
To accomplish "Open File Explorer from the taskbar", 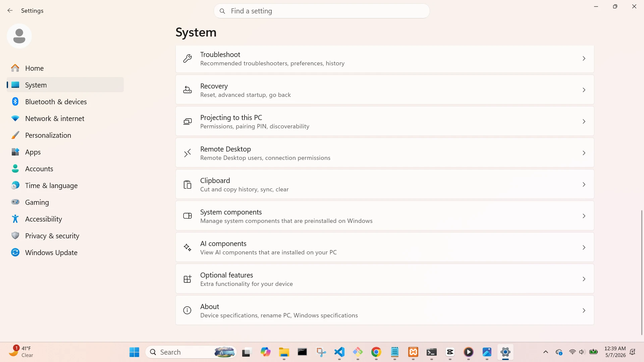I will click(x=284, y=352).
